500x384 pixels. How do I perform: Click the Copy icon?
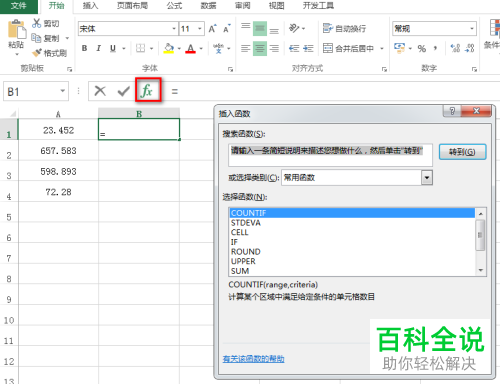coord(36,38)
